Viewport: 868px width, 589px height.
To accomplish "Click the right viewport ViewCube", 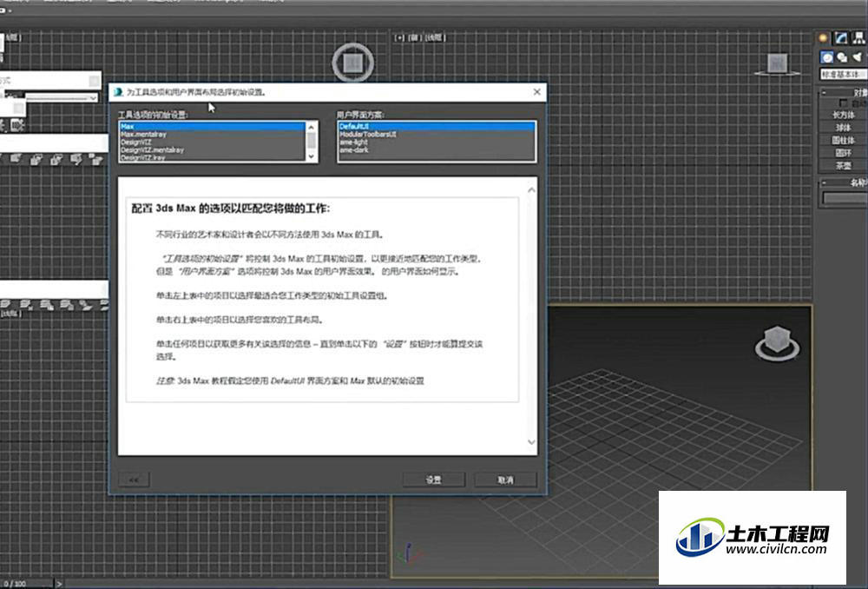I will (777, 63).
